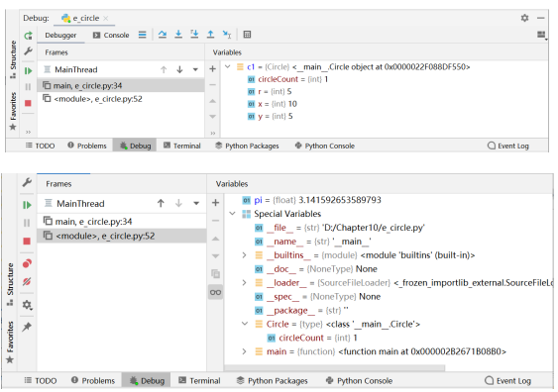Open the Evaluate Expression calculator icon
The height and width of the screenshot is (392, 558).
[x=247, y=35]
